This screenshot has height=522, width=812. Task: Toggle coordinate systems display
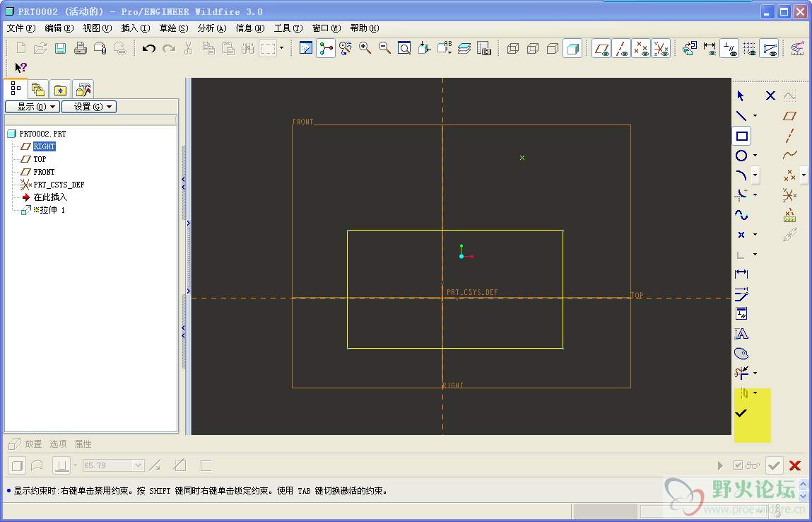tap(661, 49)
